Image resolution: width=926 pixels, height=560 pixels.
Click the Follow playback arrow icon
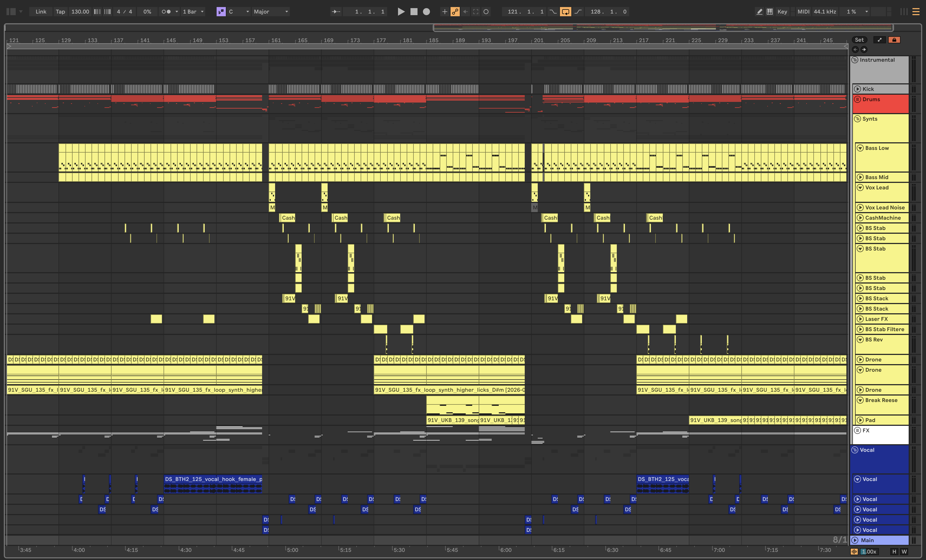tap(336, 12)
